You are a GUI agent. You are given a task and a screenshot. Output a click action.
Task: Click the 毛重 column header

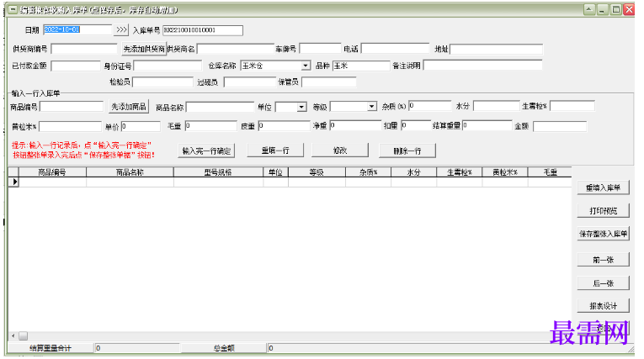tap(550, 172)
